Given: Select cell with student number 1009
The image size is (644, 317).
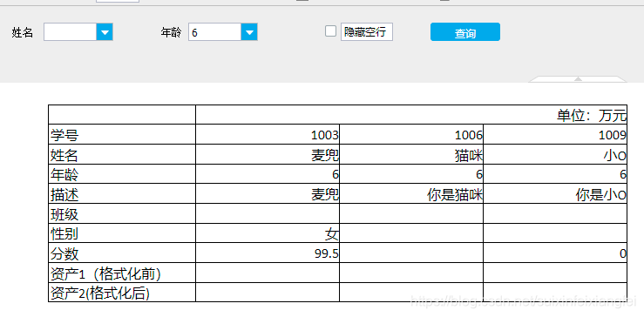Looking at the screenshot, I should [x=555, y=134].
